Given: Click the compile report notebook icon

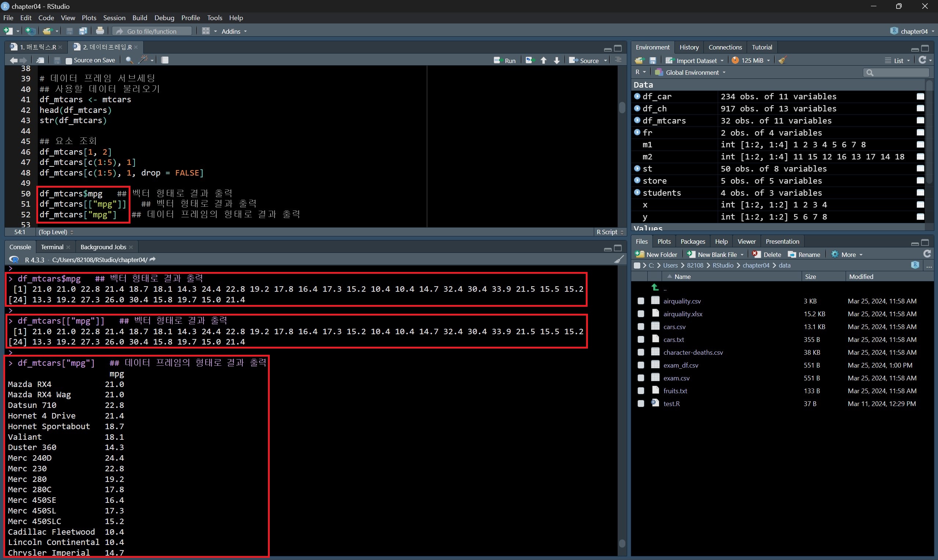Looking at the screenshot, I should pos(165,60).
